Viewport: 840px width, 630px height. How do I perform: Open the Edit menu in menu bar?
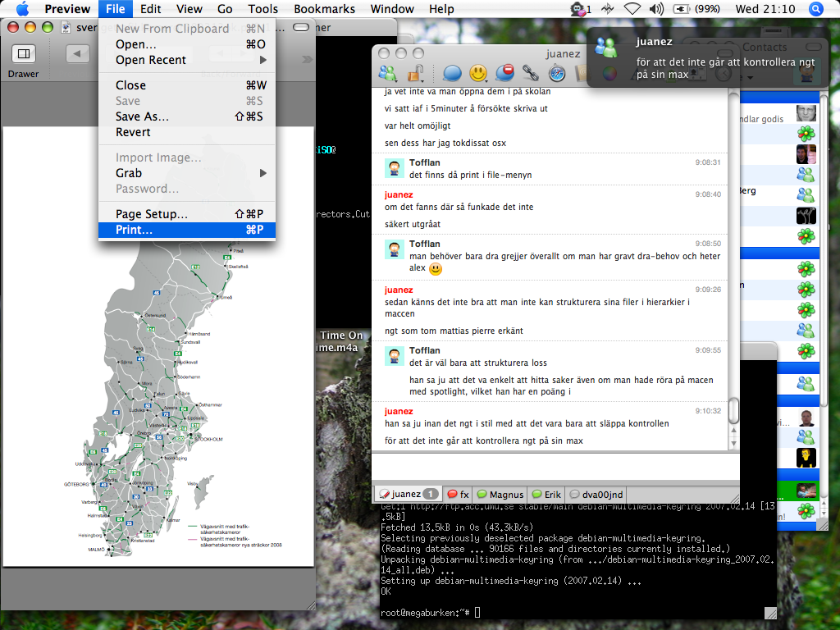click(x=151, y=8)
